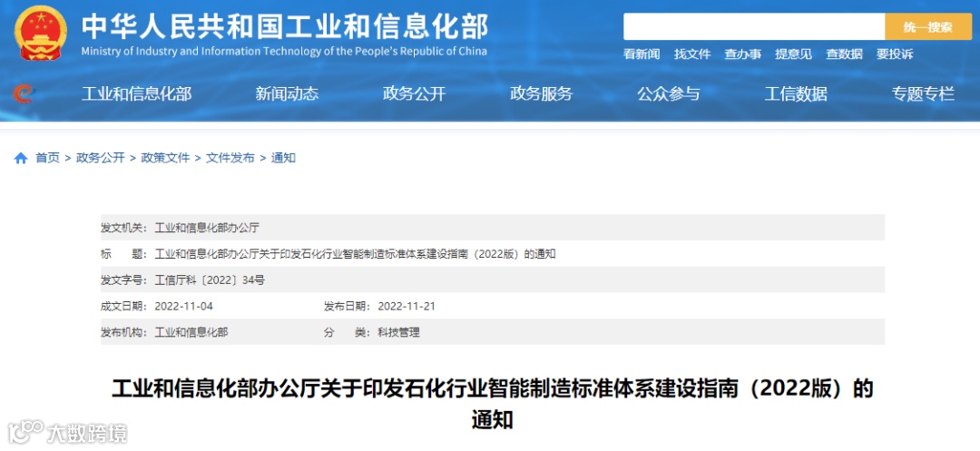Select the document title row in the info table
The width and height of the screenshot is (980, 451).
[x=493, y=253]
